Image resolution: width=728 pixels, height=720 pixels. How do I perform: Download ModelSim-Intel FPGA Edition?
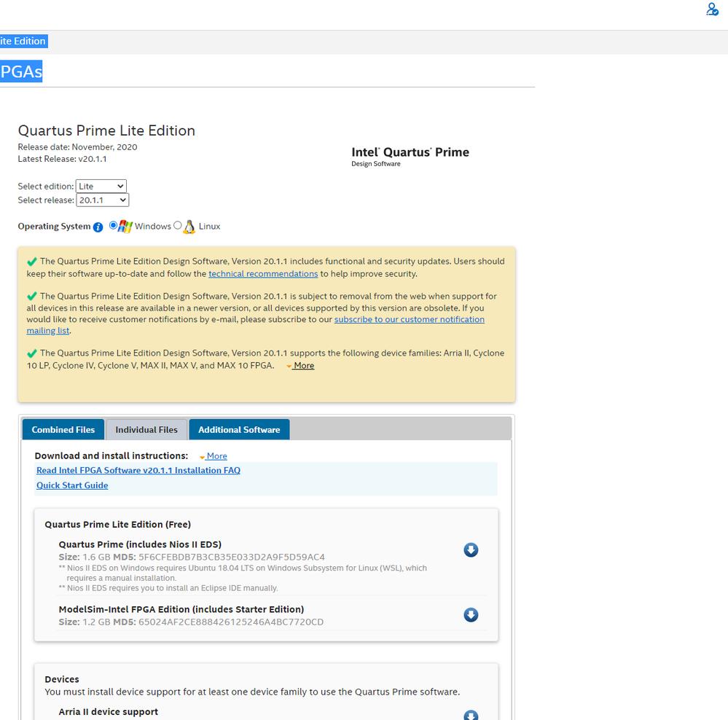point(471,615)
